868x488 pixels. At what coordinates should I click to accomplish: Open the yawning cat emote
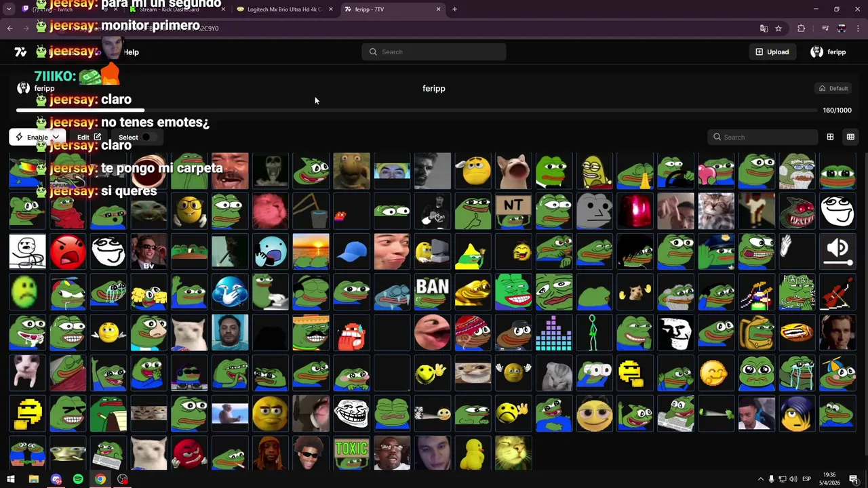513,171
